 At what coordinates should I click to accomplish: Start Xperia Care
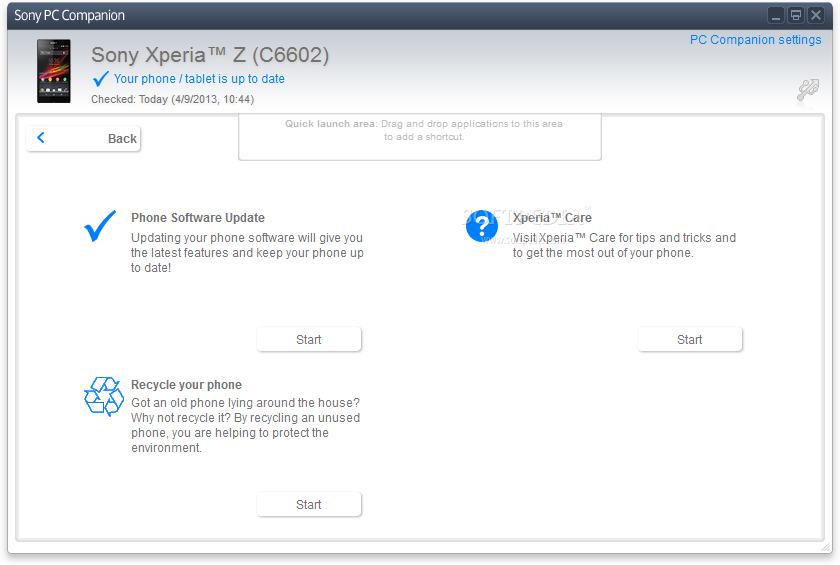(690, 340)
